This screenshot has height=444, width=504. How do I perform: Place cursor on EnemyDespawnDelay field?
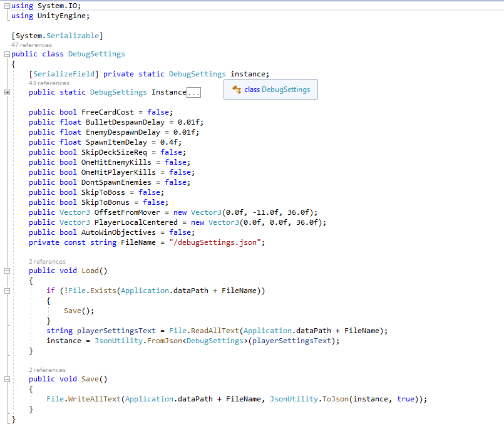tap(123, 132)
